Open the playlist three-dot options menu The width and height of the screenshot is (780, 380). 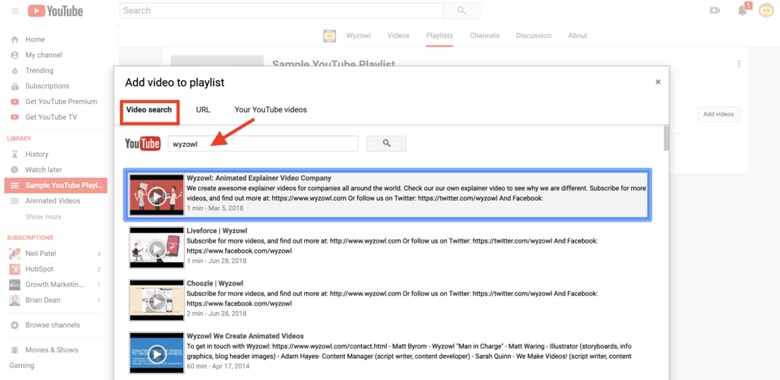click(739, 64)
